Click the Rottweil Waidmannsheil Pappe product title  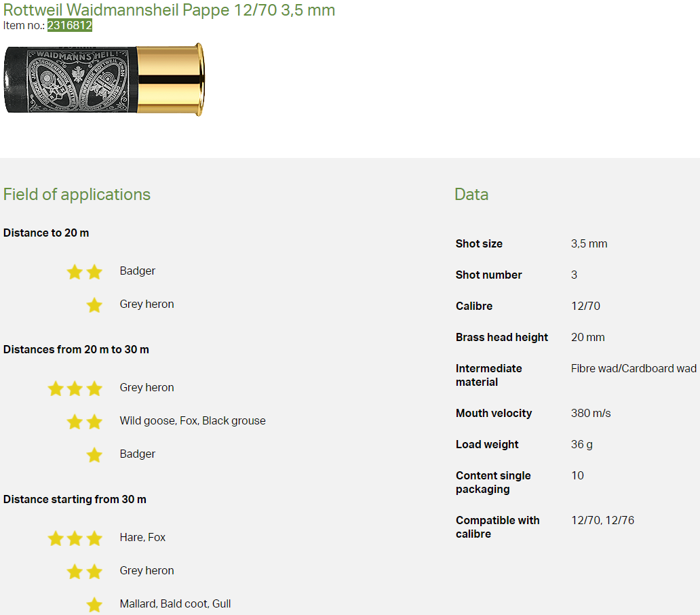169,9
